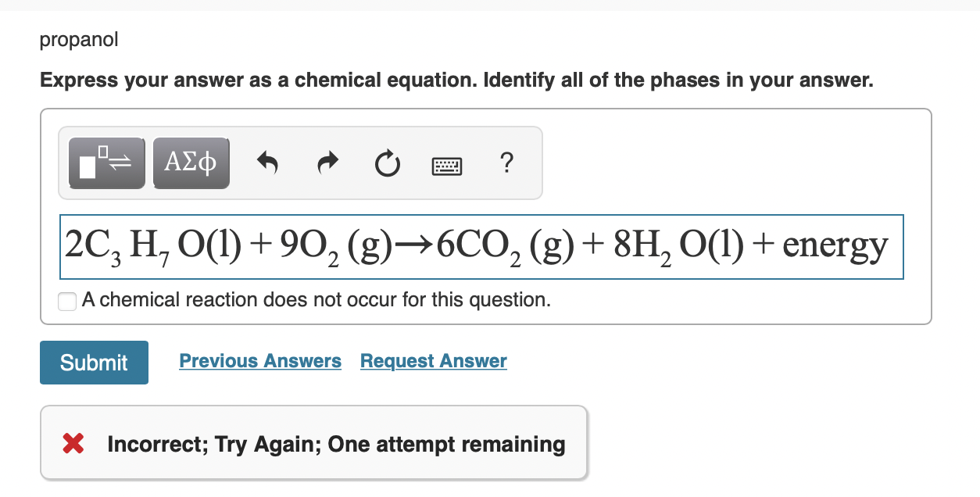Submit the chemical equation answer

(94, 362)
